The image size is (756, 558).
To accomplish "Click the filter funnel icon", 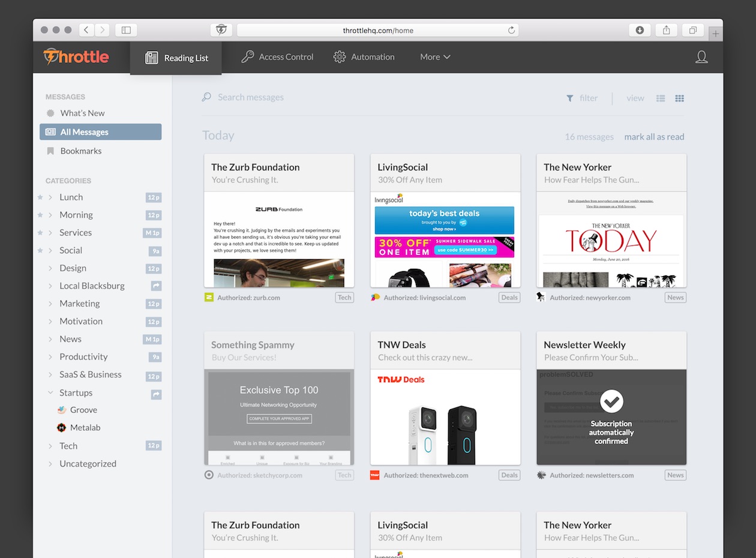I will click(x=570, y=98).
